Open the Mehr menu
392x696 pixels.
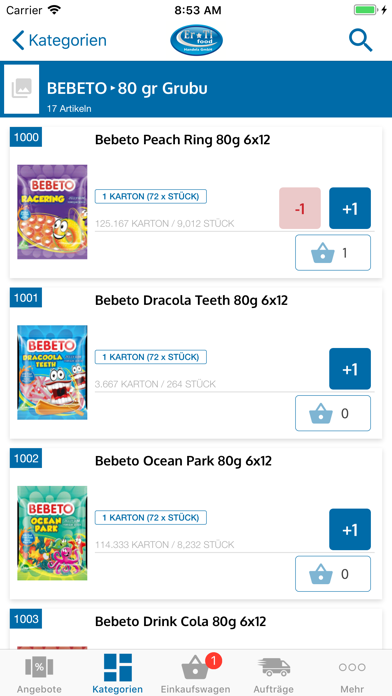(352, 674)
